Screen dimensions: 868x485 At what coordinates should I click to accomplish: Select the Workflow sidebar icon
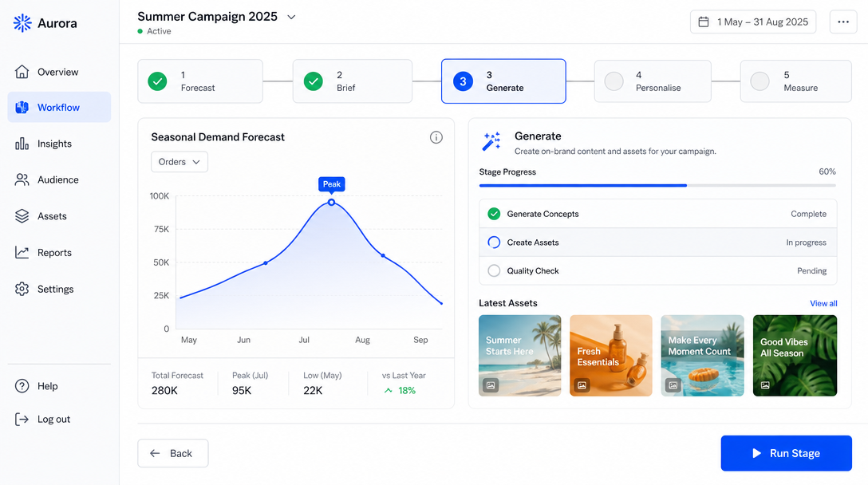pyautogui.click(x=22, y=108)
